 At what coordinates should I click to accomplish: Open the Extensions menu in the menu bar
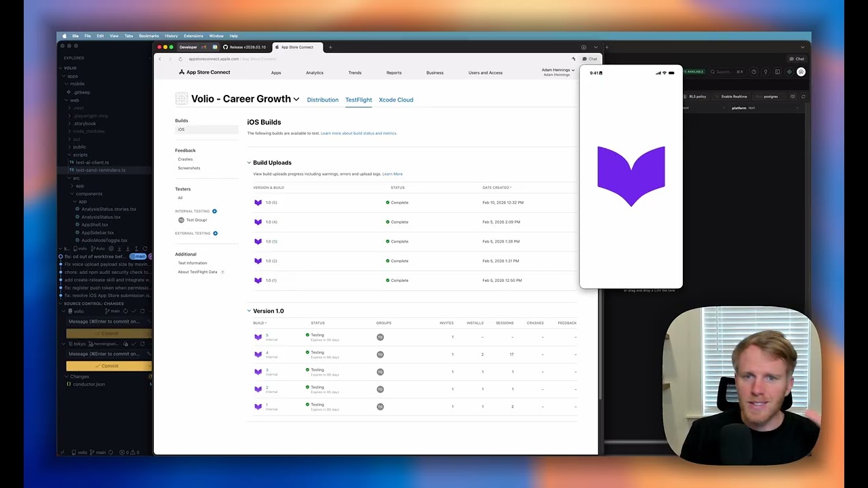193,36
